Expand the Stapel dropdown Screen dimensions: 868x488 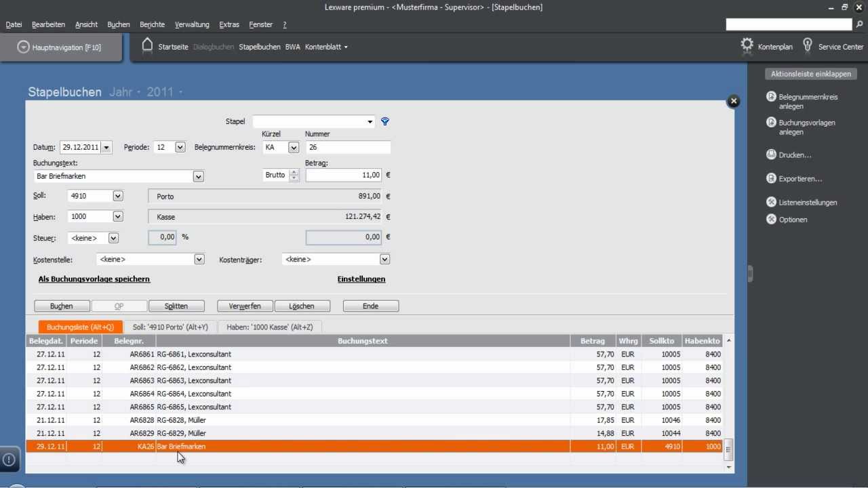[x=370, y=122]
